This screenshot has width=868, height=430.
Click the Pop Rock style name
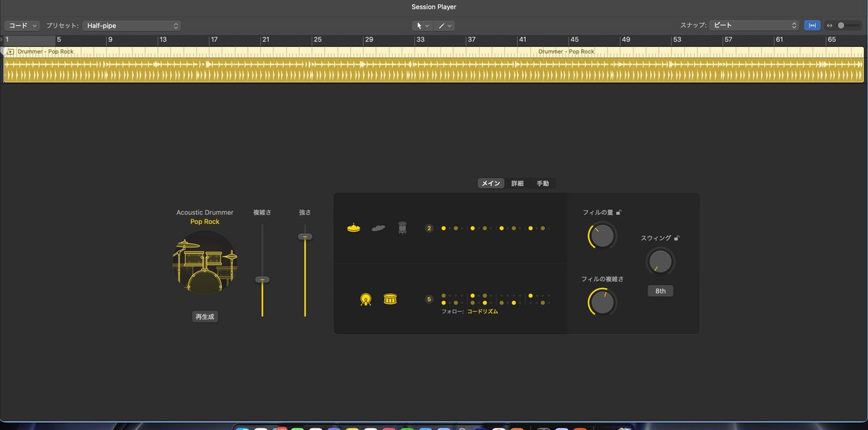point(205,222)
